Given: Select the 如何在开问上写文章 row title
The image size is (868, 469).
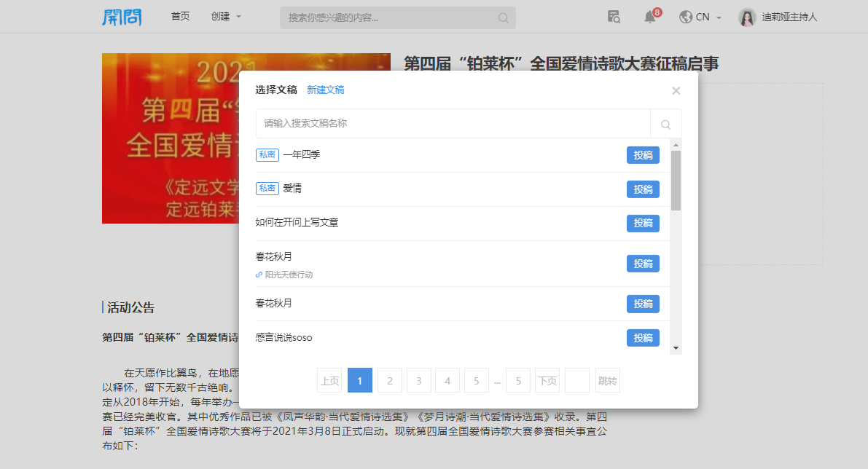Looking at the screenshot, I should click(297, 222).
